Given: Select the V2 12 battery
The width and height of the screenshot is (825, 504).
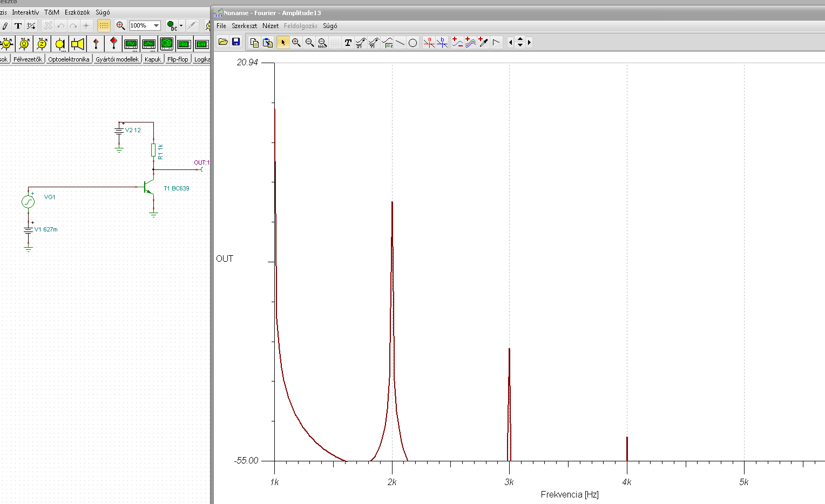Looking at the screenshot, I should (x=119, y=130).
